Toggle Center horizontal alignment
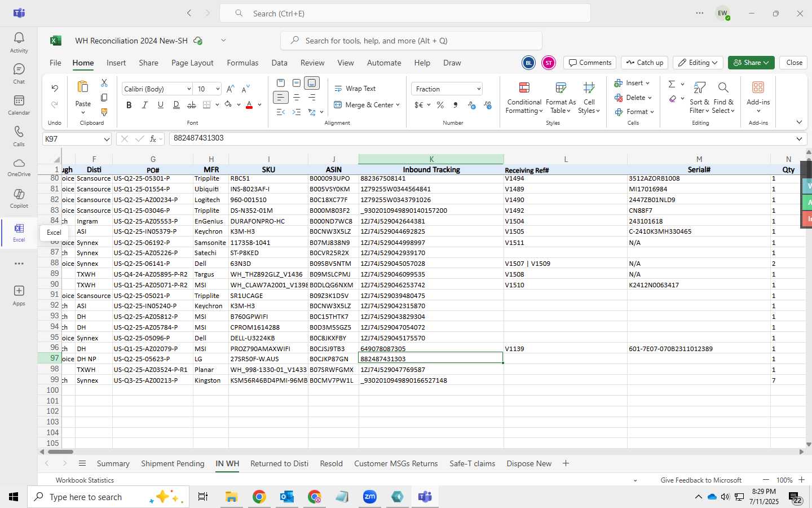 pyautogui.click(x=296, y=98)
